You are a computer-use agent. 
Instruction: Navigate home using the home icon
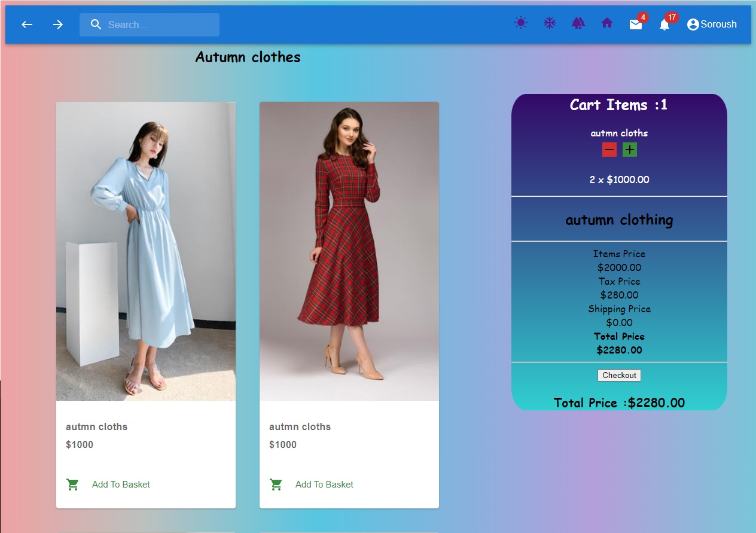click(606, 23)
